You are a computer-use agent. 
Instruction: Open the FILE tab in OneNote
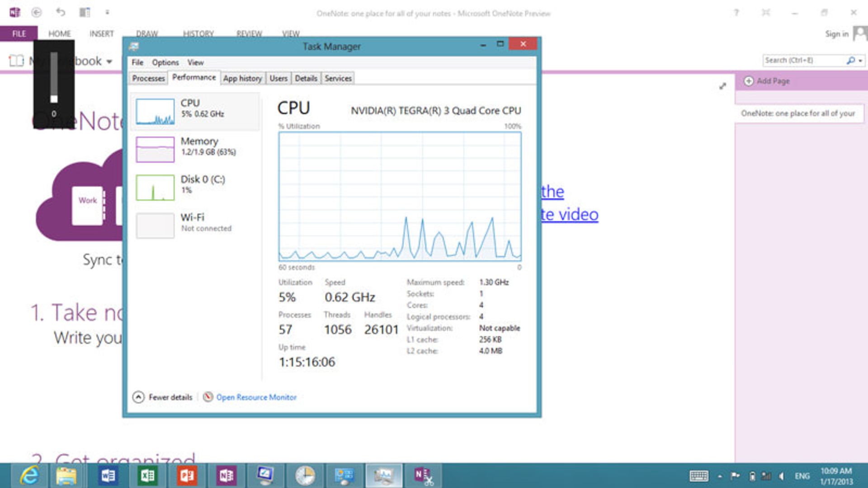pyautogui.click(x=19, y=34)
